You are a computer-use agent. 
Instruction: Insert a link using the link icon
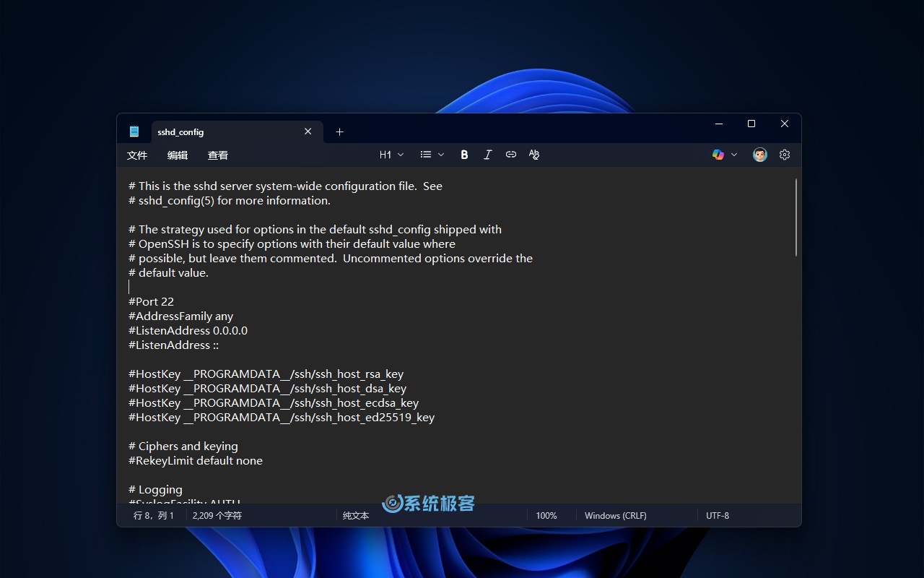tap(511, 154)
